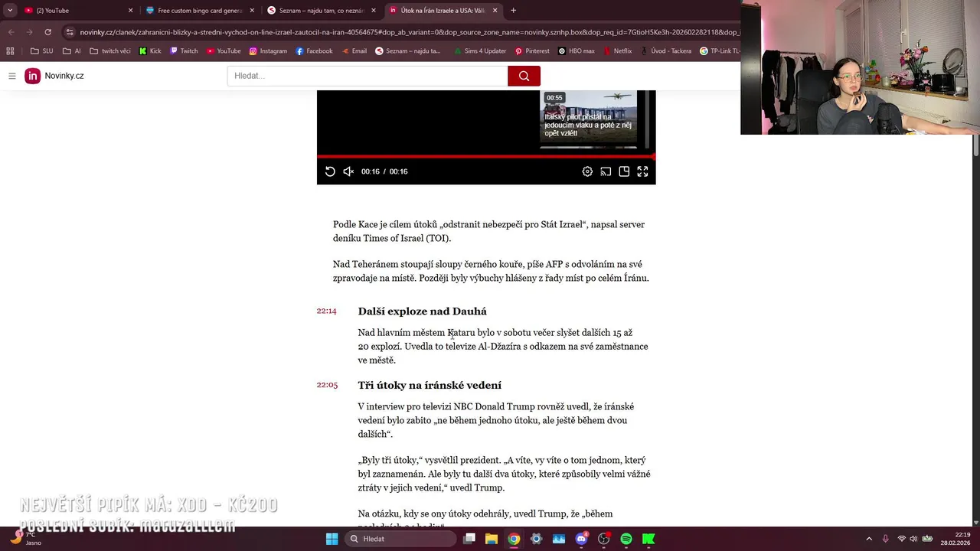Open the YouTube bookmark

pyautogui.click(x=224, y=51)
